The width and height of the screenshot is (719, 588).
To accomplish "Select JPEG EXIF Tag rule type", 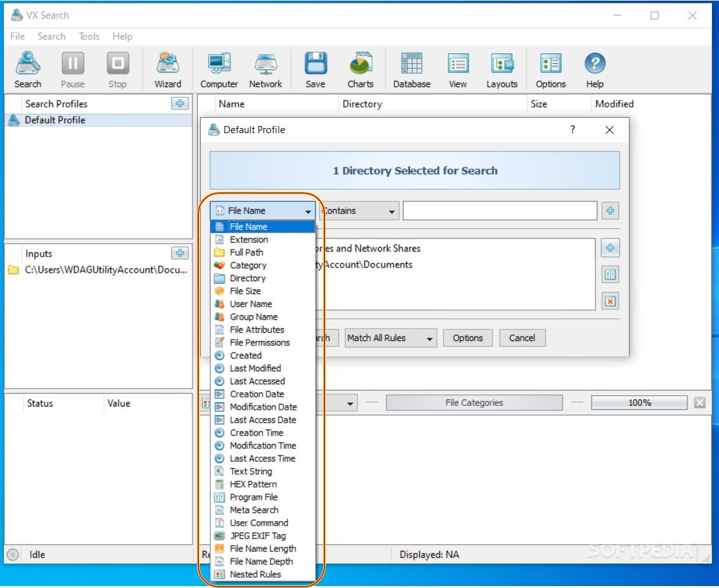I will tap(263, 536).
